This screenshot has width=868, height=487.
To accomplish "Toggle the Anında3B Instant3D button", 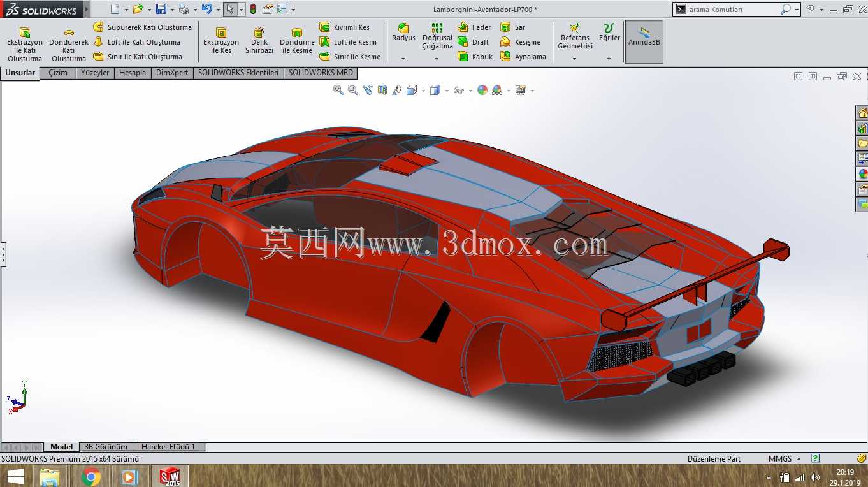I will coord(644,41).
